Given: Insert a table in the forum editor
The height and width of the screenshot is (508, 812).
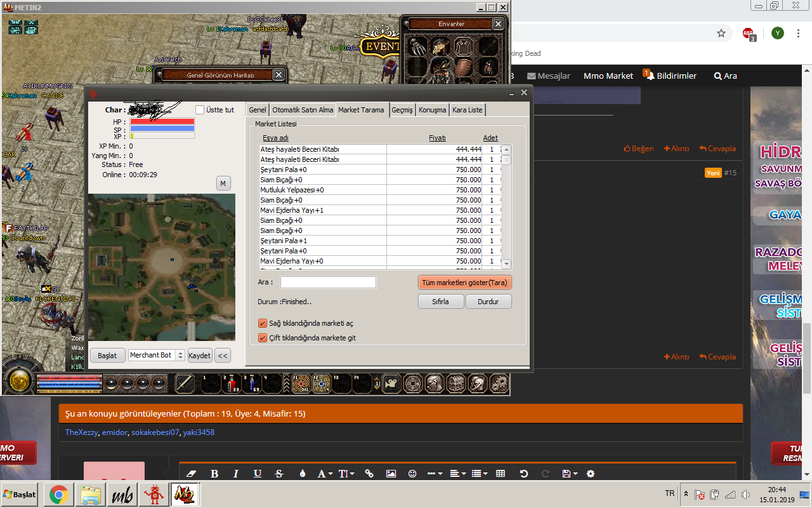Looking at the screenshot, I should [x=501, y=474].
